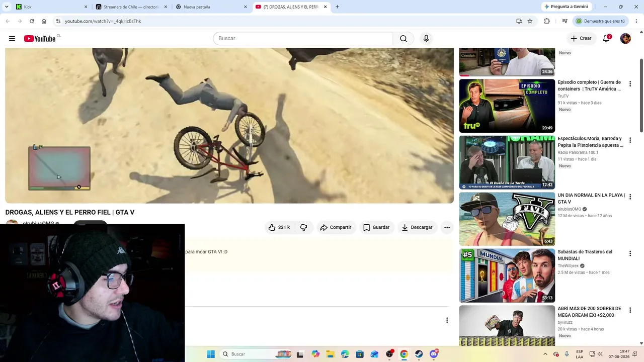View site information icon in address bar
This screenshot has height=362, width=644.
click(58, 21)
